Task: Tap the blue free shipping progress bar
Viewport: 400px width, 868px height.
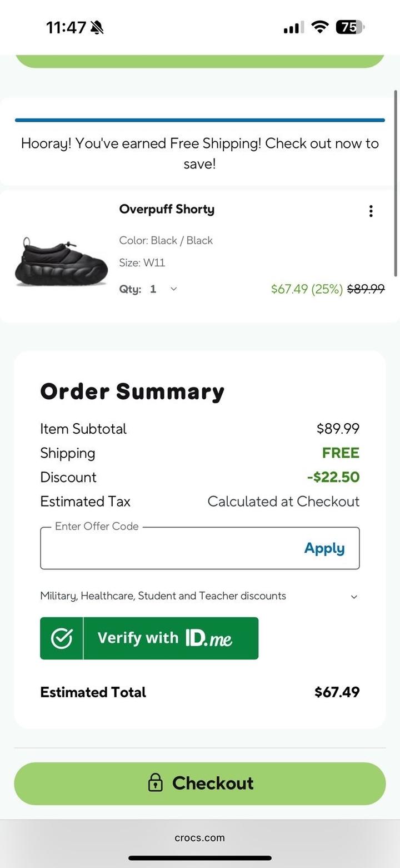Action: click(200, 120)
